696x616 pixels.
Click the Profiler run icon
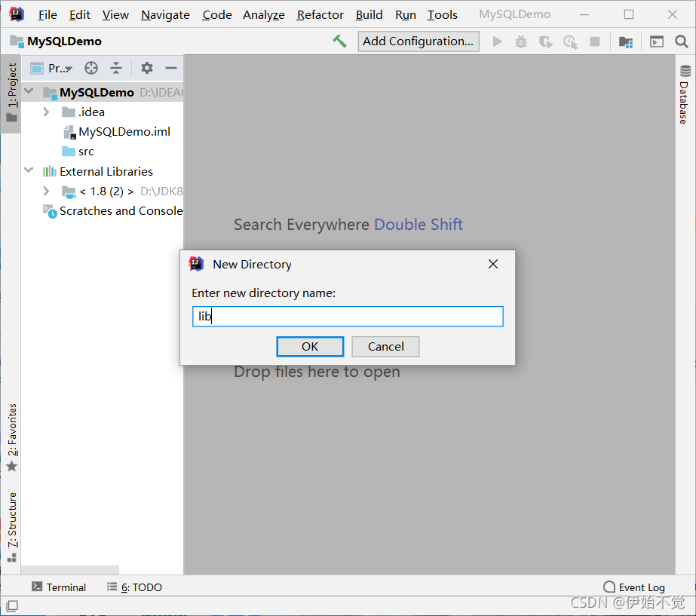coord(570,42)
